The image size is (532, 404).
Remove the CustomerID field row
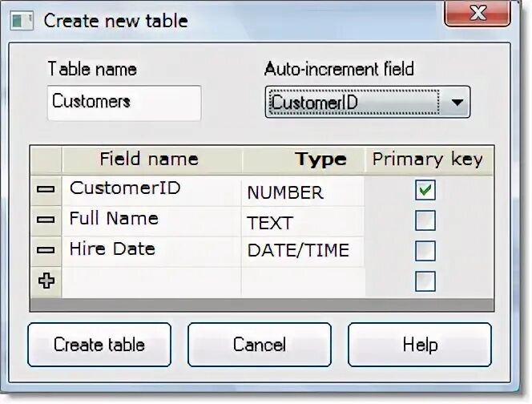click(x=46, y=190)
